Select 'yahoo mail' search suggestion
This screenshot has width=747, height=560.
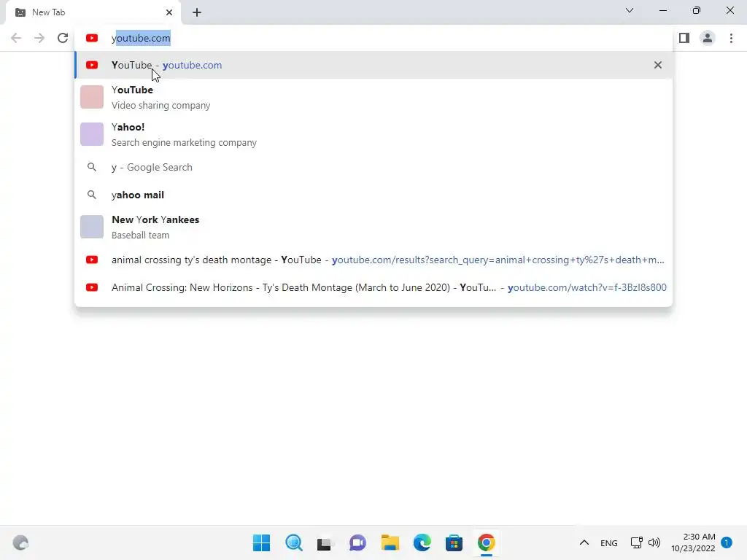pos(373,195)
